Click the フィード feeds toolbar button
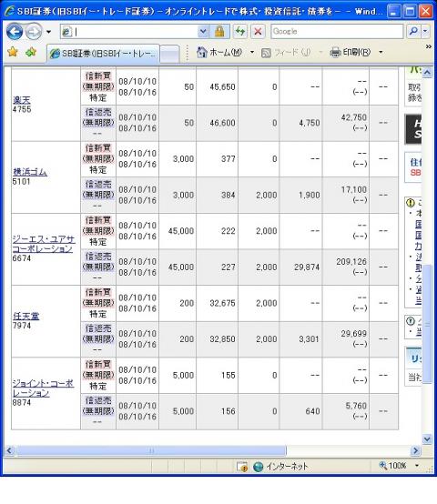437x504 pixels. coord(286,53)
